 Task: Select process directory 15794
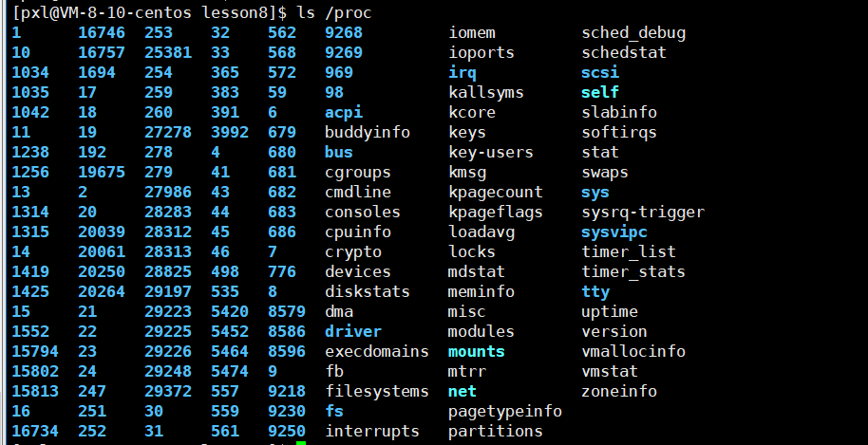[x=35, y=351]
